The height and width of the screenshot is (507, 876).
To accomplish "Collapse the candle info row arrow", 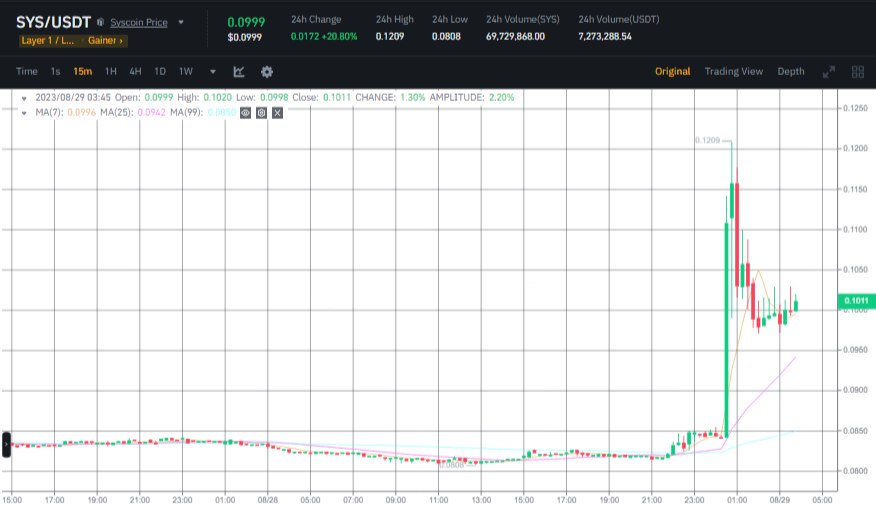I will (24, 98).
